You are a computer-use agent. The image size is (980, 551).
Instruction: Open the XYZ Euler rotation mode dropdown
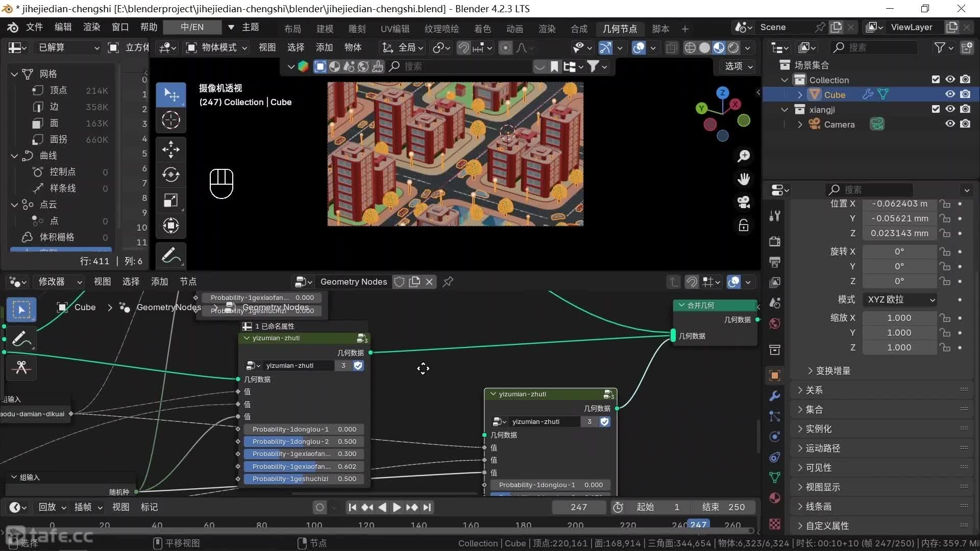pos(901,299)
